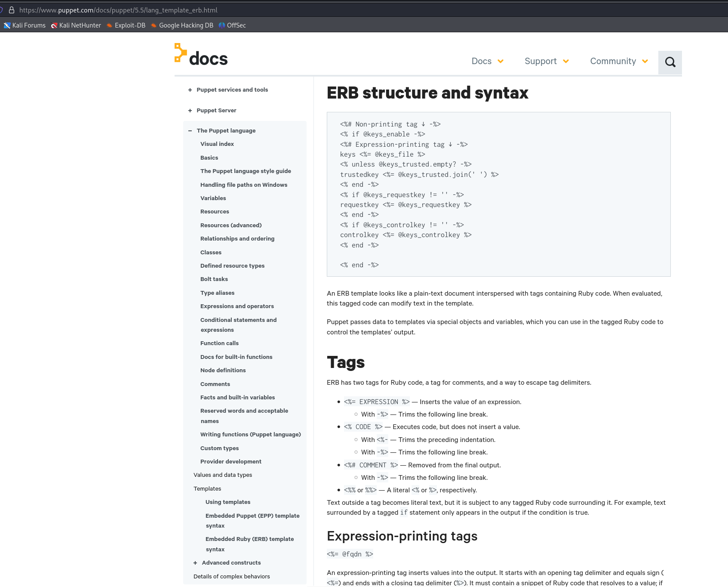The width and height of the screenshot is (728, 587).
Task: Open the Community dropdown menu
Action: [619, 61]
